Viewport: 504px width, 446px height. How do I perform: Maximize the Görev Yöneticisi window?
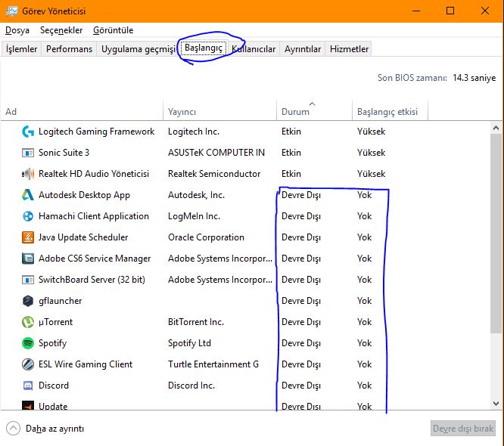click(x=450, y=11)
